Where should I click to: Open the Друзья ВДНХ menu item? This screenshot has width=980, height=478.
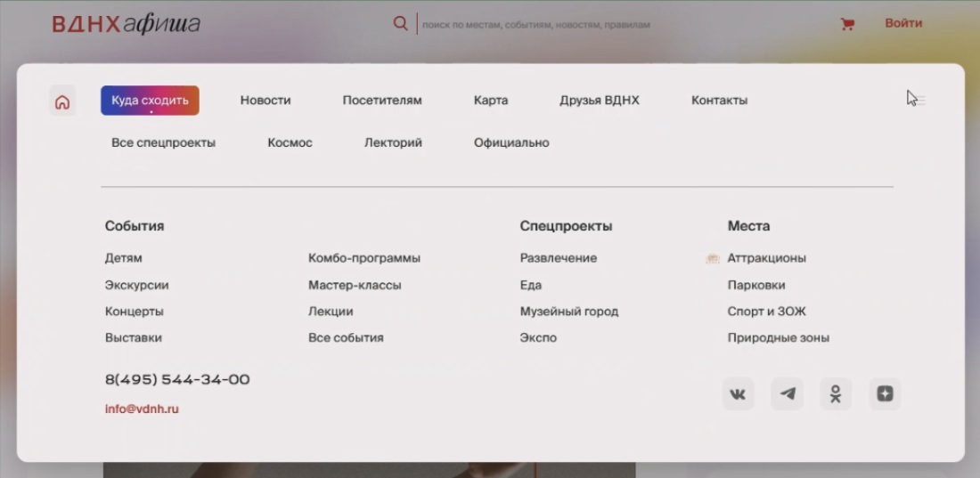point(600,101)
